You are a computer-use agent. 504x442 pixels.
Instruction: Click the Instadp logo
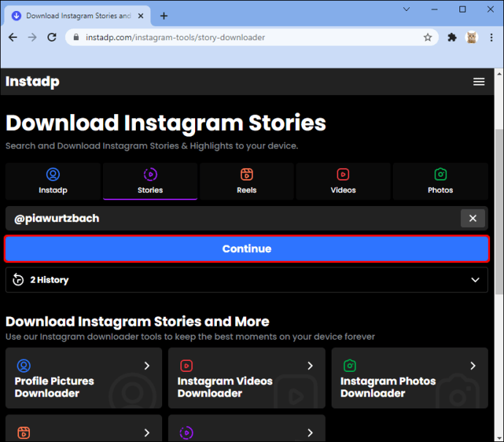32,82
